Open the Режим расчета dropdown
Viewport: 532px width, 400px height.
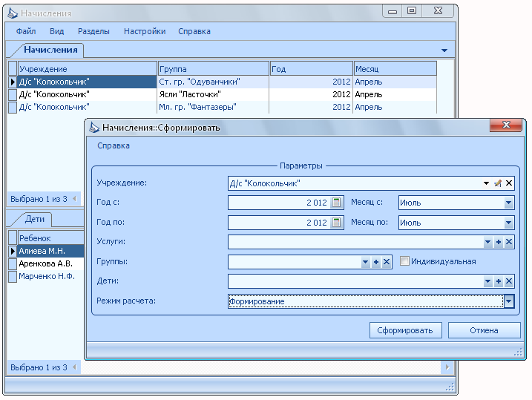pyautogui.click(x=509, y=301)
